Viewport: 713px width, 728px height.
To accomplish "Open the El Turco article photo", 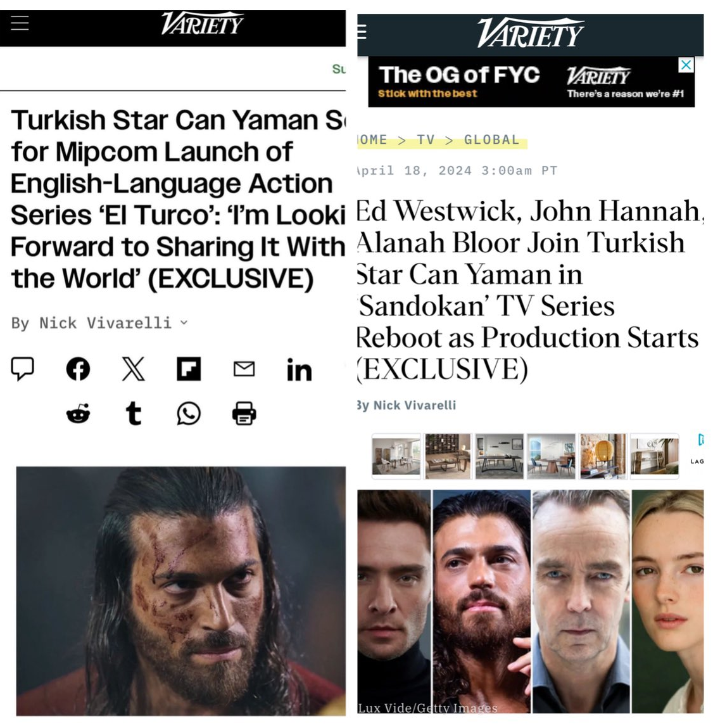I will coord(181,591).
